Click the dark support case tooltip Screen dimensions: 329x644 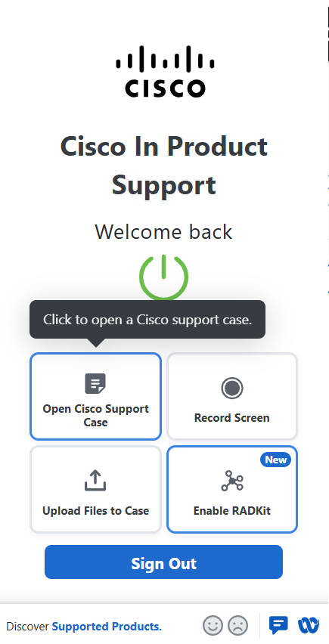(147, 320)
